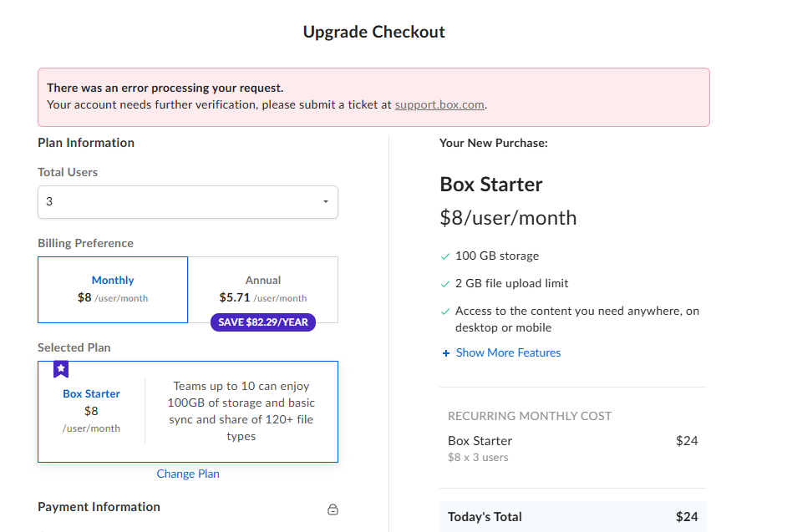Click the Total Users dropdown arrow

[x=326, y=202]
